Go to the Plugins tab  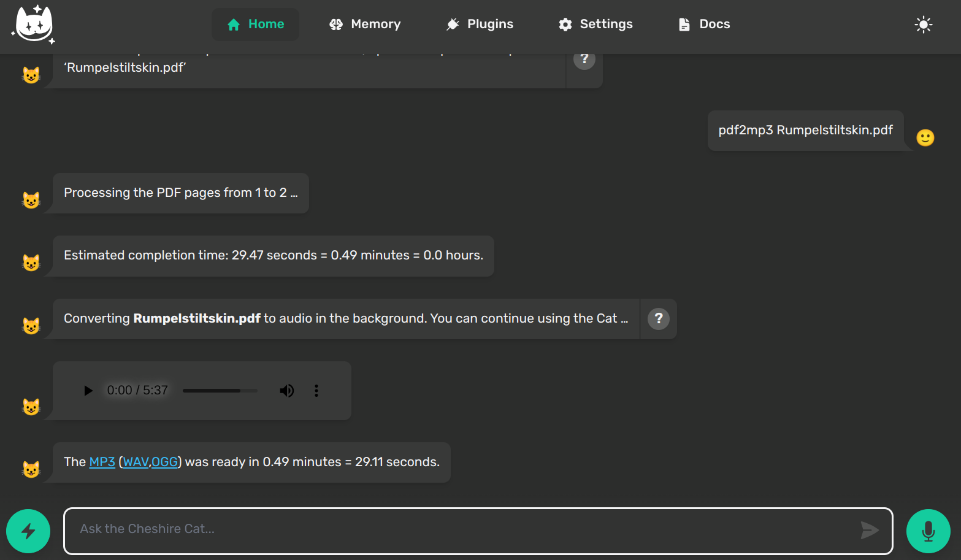point(480,25)
